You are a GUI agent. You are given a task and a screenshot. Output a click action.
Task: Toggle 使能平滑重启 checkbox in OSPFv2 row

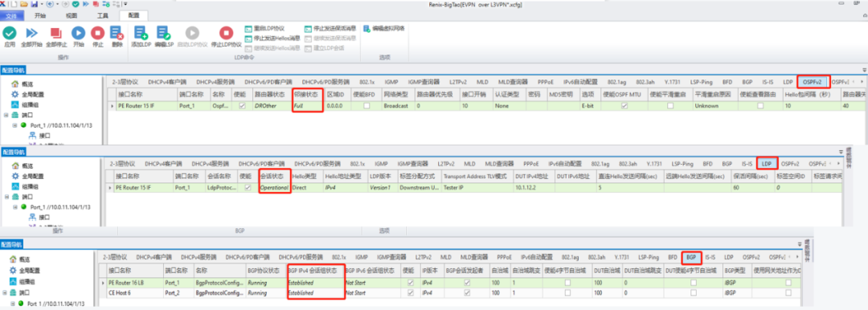pyautogui.click(x=671, y=105)
